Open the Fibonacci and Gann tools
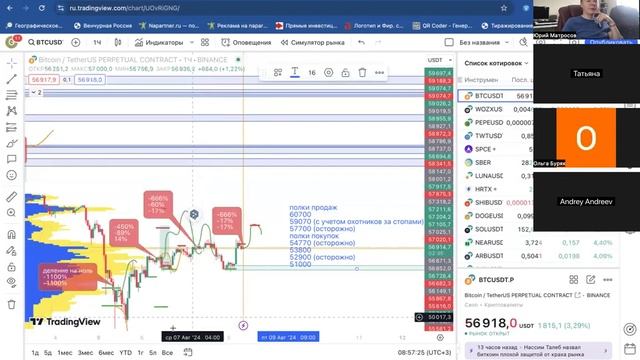This screenshot has height=360, width=640. click(x=11, y=95)
